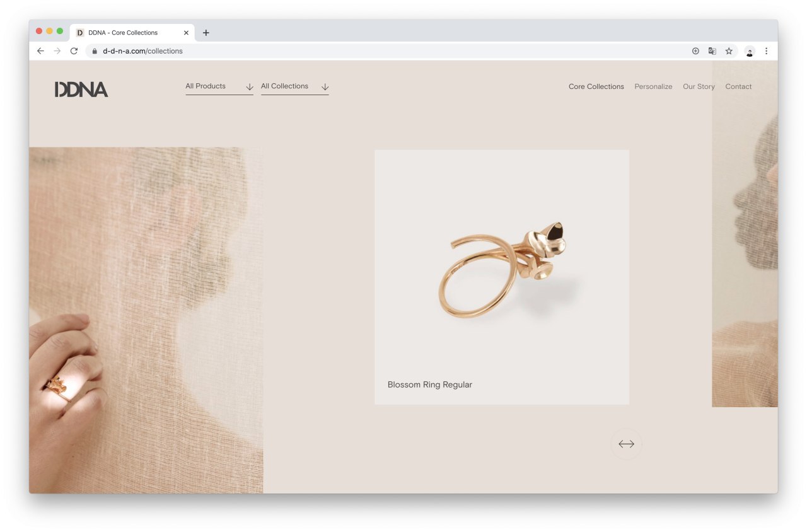This screenshot has height=532, width=807.
Task: Reload the page
Action: coord(74,51)
